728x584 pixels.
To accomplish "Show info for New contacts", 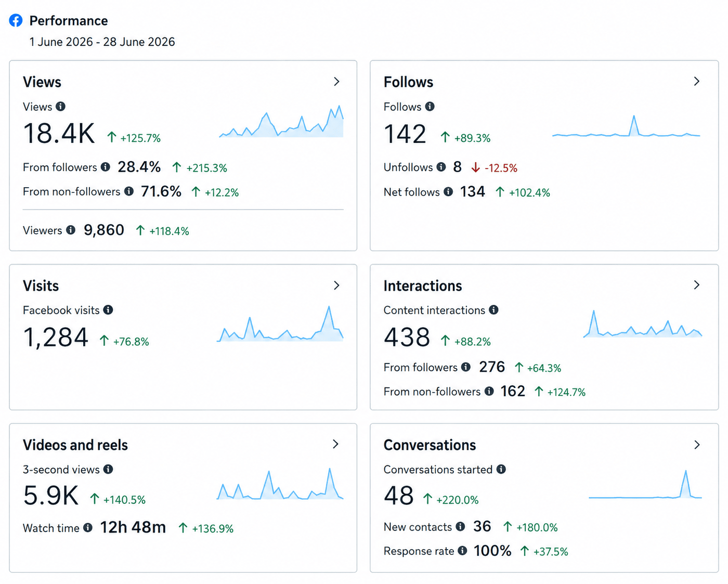I will tap(460, 527).
